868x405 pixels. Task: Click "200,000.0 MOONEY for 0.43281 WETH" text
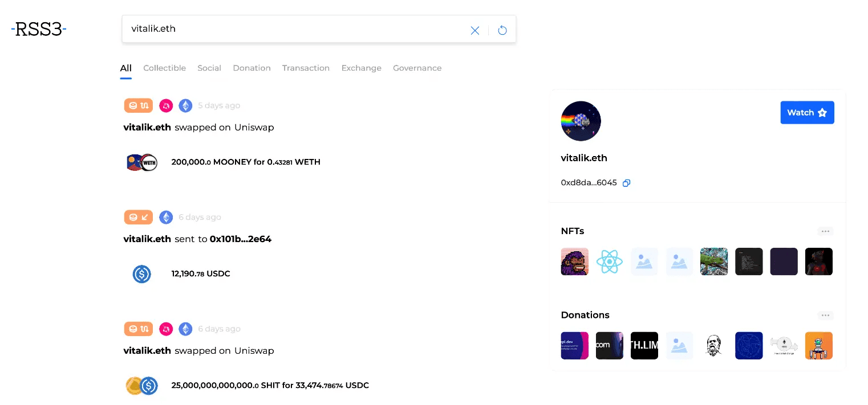point(246,162)
